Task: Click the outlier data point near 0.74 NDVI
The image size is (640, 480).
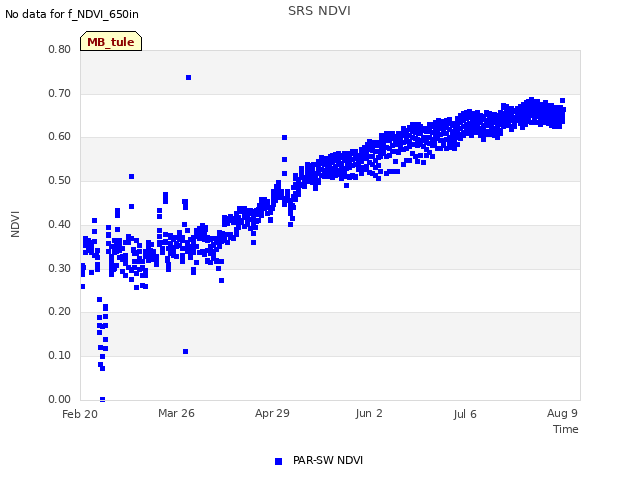Action: coord(189,78)
